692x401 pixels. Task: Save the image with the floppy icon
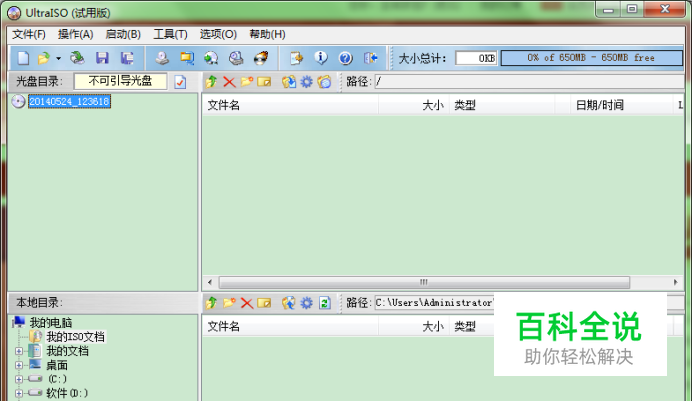click(x=102, y=58)
